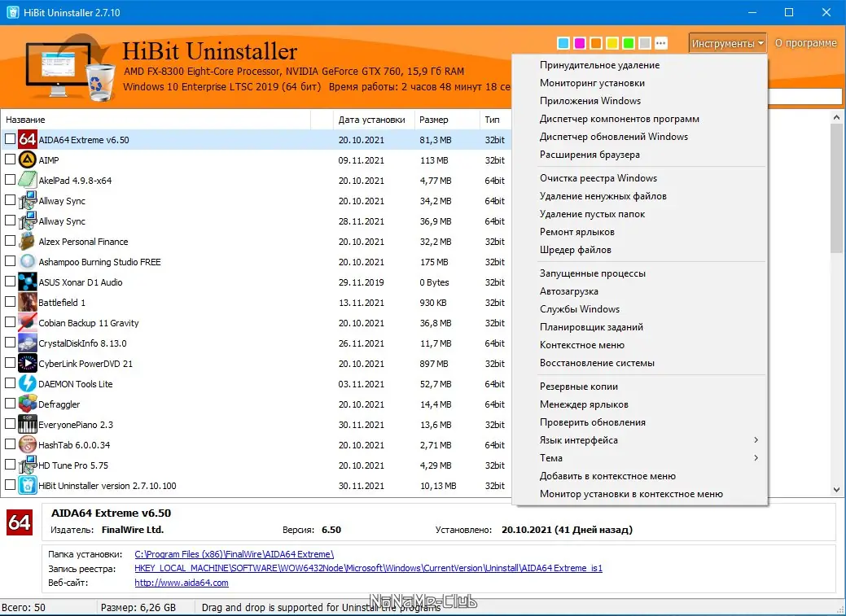Tick the checkbox for AIDA64 Extreme v6.50

10,139
